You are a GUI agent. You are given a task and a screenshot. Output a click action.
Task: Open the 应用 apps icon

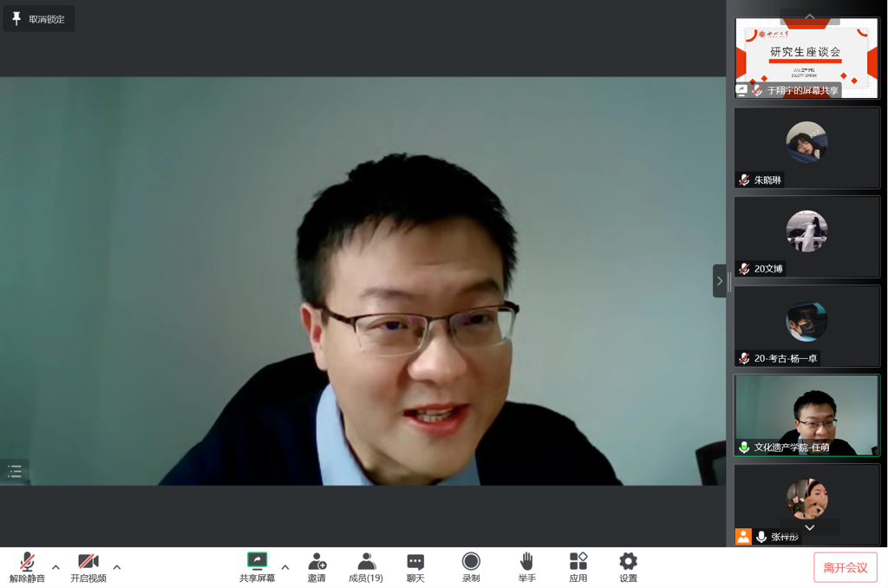[578, 562]
